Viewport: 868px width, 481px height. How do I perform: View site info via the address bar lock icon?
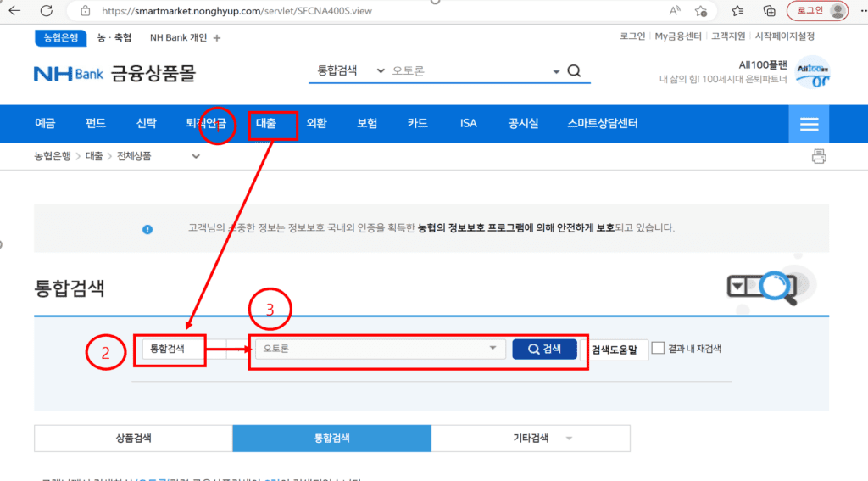point(86,10)
